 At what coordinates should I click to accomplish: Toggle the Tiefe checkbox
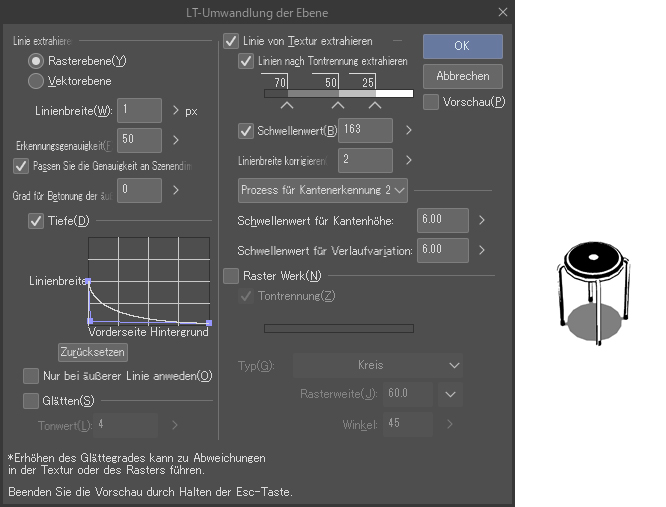coord(36,221)
